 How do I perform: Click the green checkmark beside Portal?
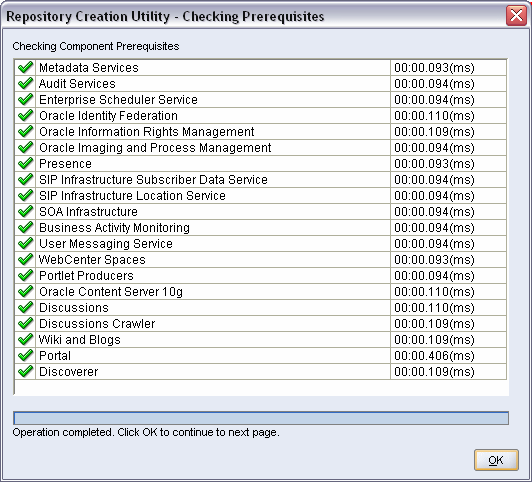25,355
